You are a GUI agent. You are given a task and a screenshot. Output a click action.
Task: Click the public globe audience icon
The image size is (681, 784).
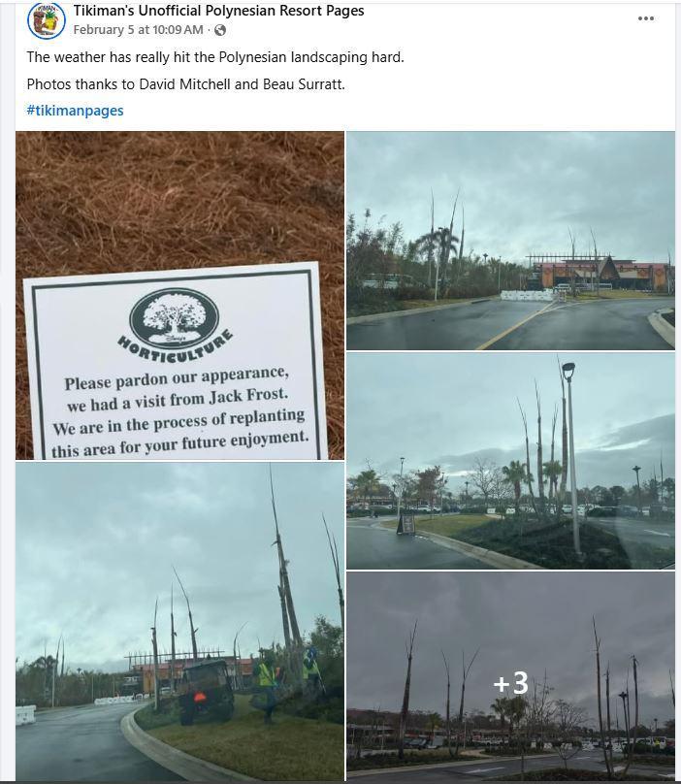[220, 30]
